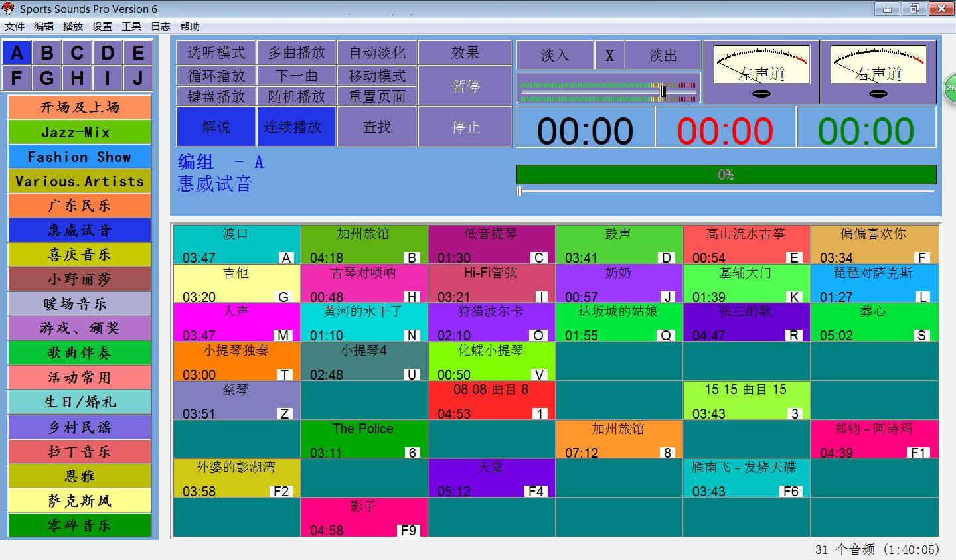Select page letter A
956x560 pixels.
coord(17,53)
